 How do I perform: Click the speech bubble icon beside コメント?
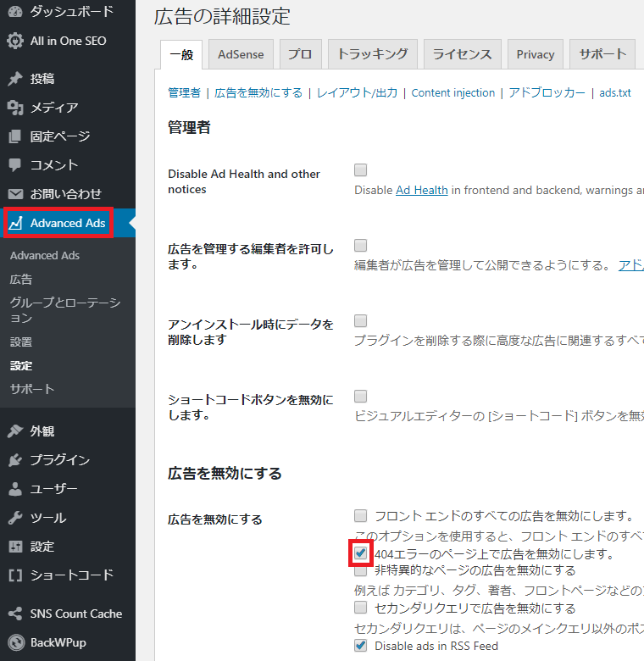15,165
